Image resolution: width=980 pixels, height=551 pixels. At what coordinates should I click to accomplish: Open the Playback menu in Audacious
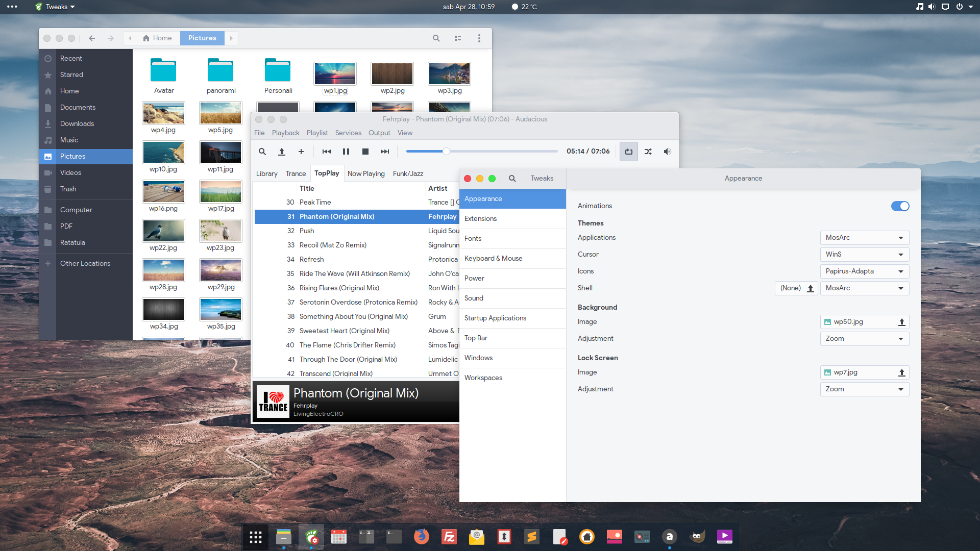click(x=285, y=133)
